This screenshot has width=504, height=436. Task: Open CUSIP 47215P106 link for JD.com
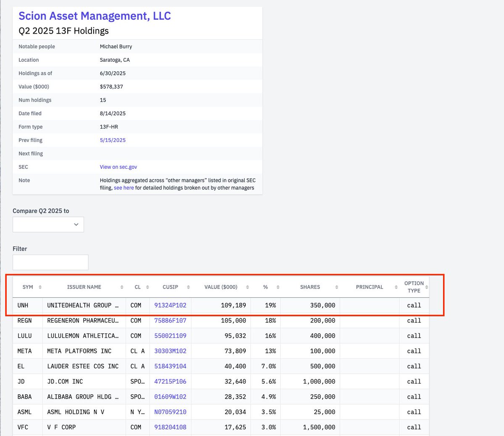point(170,381)
